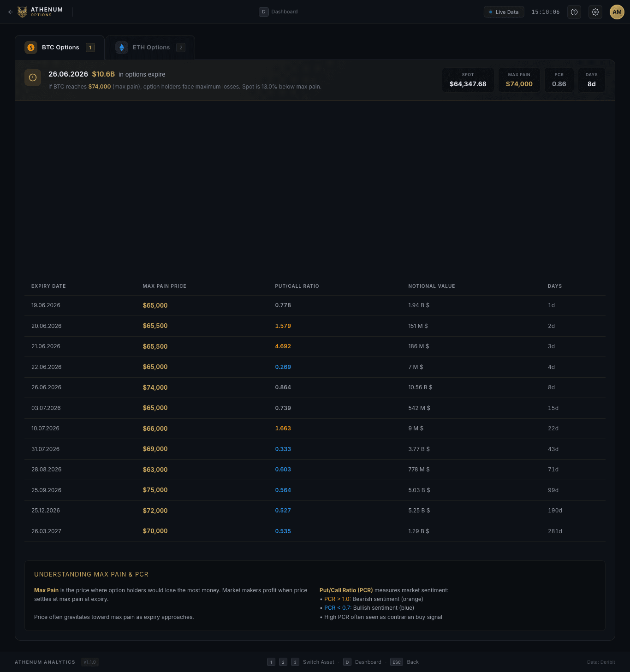The height and width of the screenshot is (672, 630).
Task: Click the Ethereum icon in ETH tab
Action: (122, 48)
